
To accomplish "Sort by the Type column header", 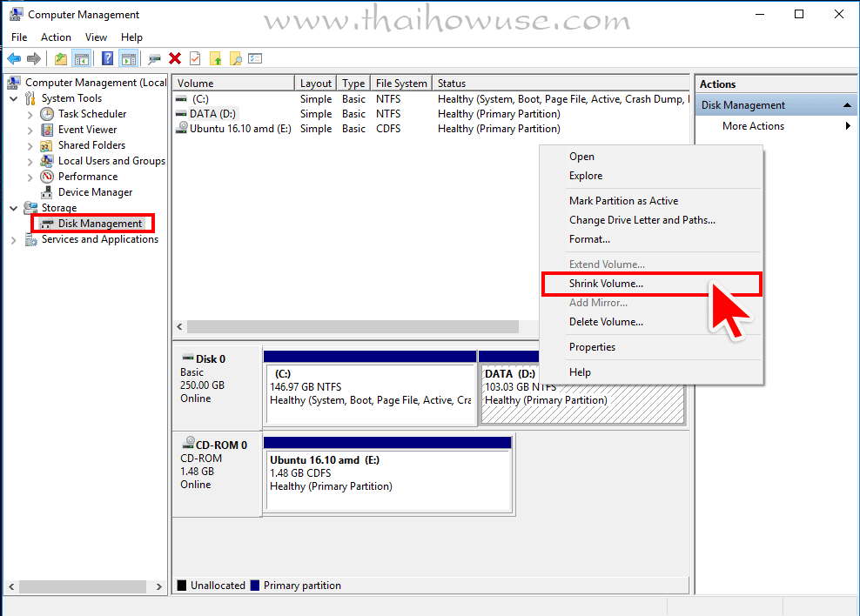I will [x=353, y=84].
